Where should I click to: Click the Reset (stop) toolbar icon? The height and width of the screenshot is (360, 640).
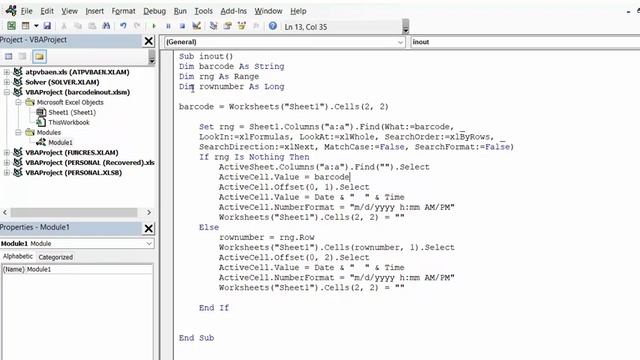point(182,26)
